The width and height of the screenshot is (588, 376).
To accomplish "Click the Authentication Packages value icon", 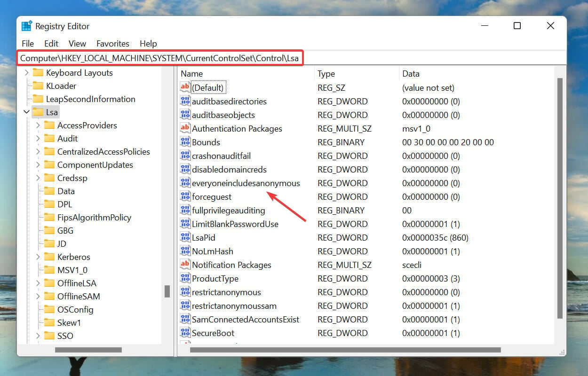I will click(185, 128).
